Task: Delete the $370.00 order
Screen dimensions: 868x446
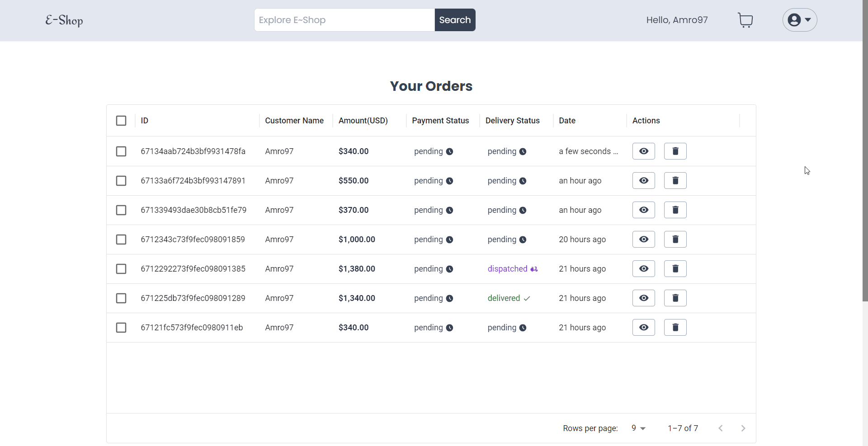Action: point(675,210)
